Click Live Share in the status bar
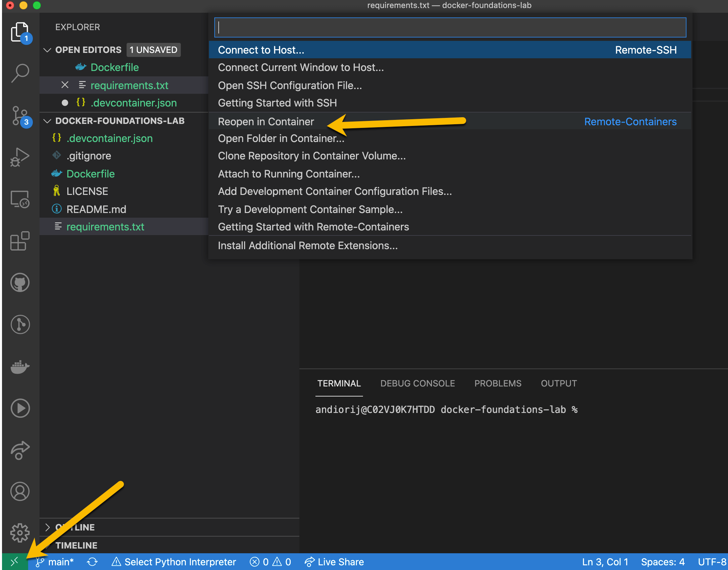Viewport: 728px width, 570px height. (x=334, y=562)
